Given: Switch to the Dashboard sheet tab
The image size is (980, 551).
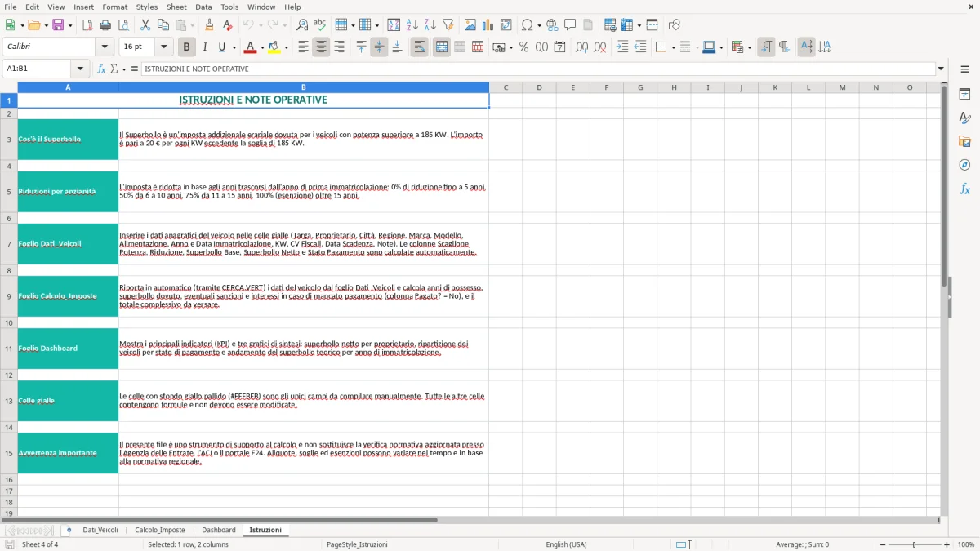Looking at the screenshot, I should click(x=218, y=531).
